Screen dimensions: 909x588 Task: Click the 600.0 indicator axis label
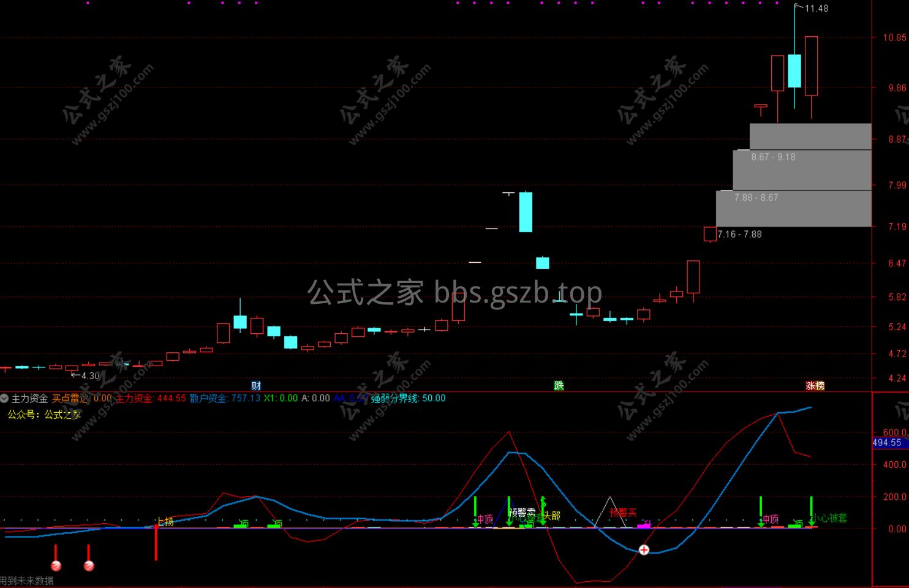[894, 432]
